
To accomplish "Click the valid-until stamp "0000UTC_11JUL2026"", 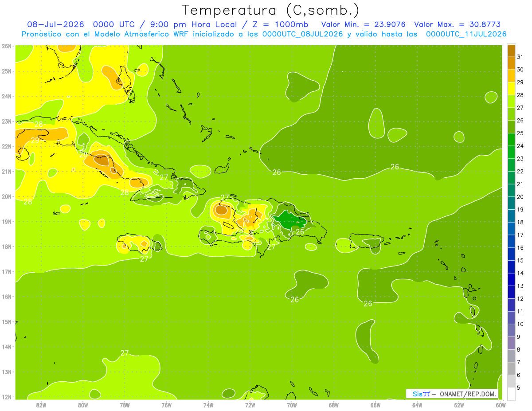I will (466, 34).
